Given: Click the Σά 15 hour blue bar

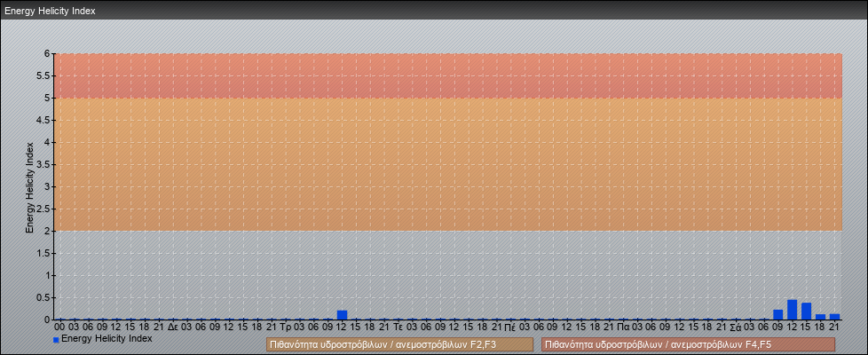Looking at the screenshot, I should (807, 312).
